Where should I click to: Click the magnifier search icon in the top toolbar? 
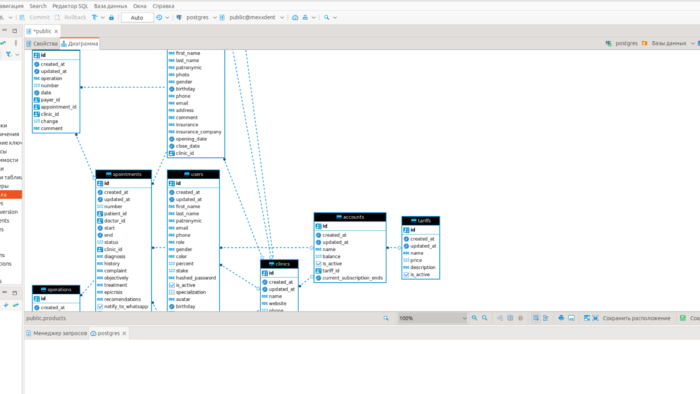(326, 17)
